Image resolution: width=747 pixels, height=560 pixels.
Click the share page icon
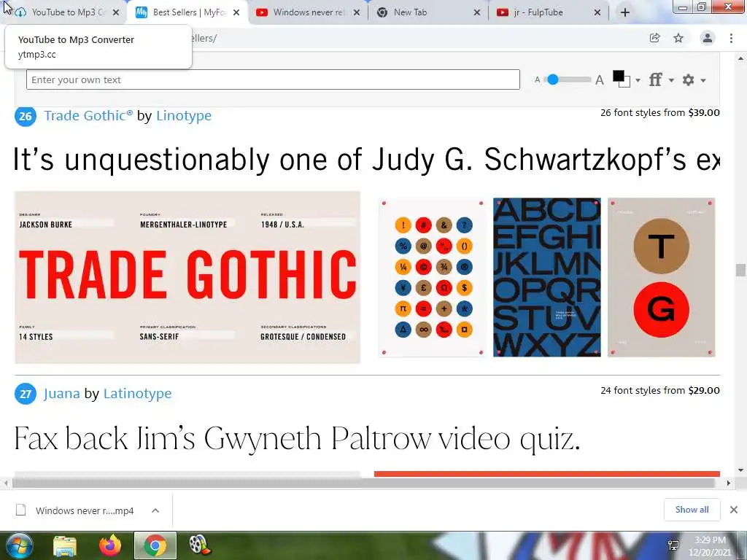(655, 38)
